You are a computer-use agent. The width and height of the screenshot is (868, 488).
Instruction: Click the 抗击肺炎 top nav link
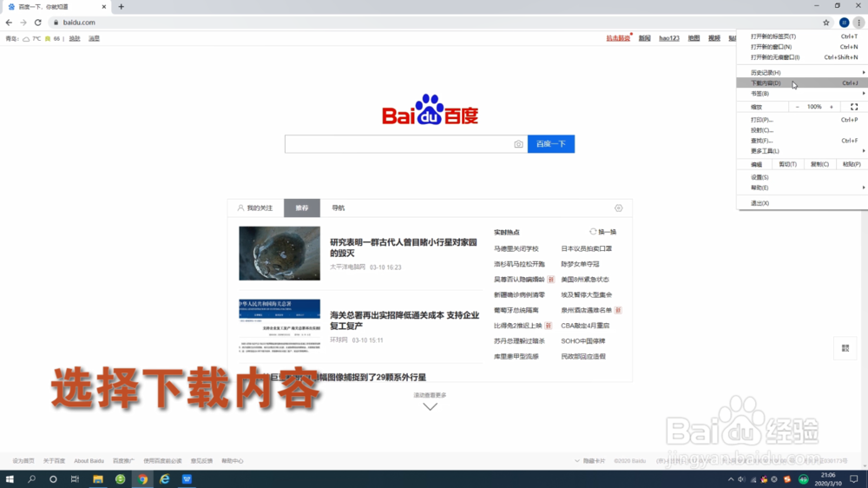(618, 38)
